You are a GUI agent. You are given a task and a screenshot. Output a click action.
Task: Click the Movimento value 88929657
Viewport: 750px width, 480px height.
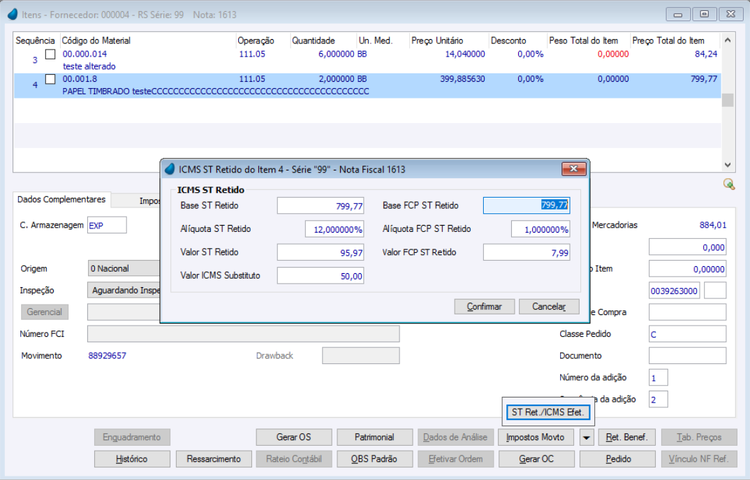(x=107, y=356)
